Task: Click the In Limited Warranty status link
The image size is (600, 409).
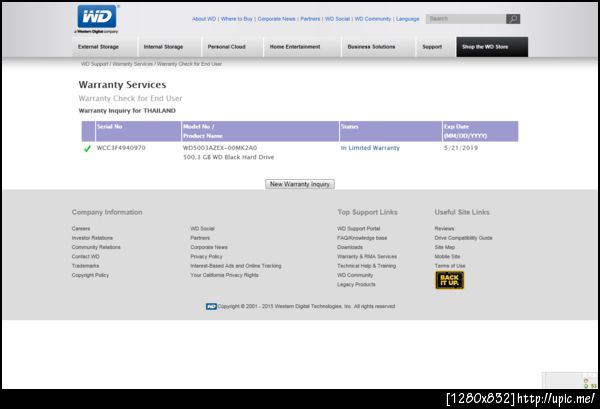Action: (x=370, y=148)
